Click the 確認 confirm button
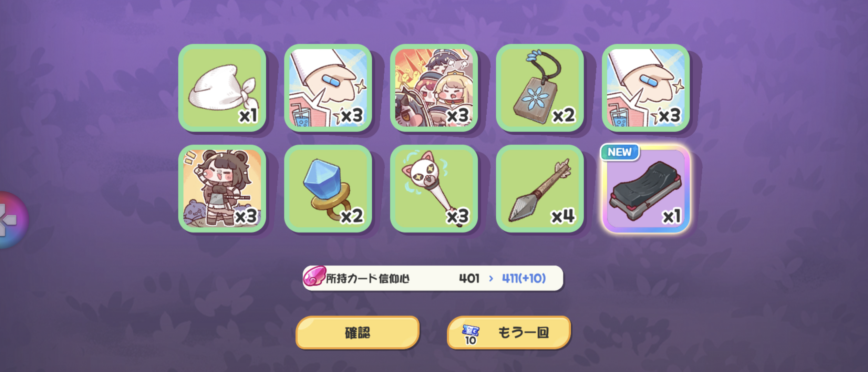The width and height of the screenshot is (868, 372). tap(358, 332)
